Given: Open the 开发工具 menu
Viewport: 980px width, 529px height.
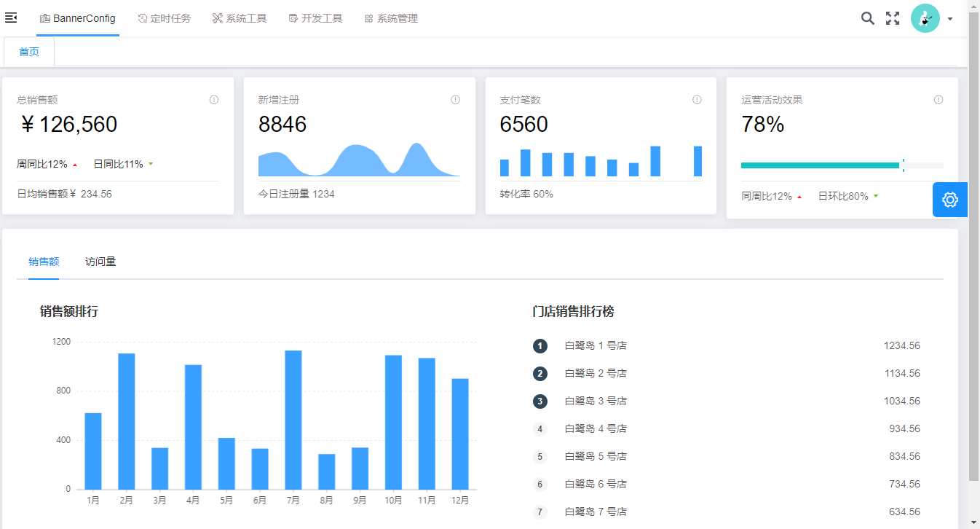Looking at the screenshot, I should 315,18.
